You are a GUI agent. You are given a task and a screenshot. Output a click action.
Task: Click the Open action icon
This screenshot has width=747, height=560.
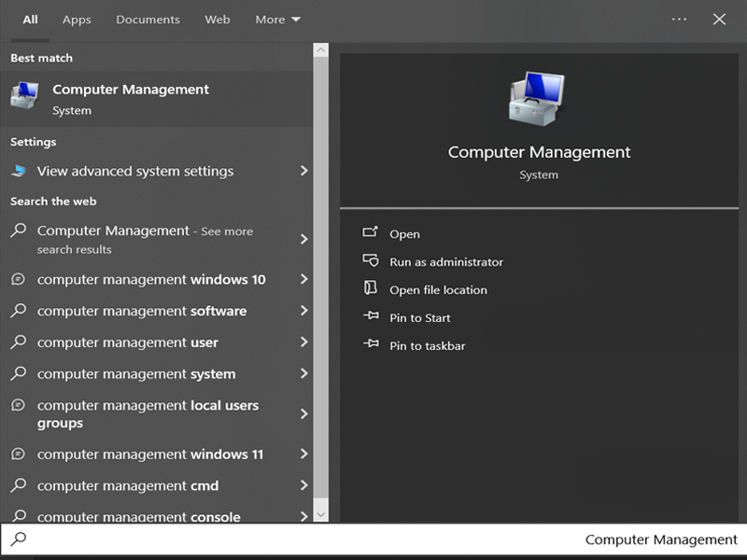[x=370, y=231]
